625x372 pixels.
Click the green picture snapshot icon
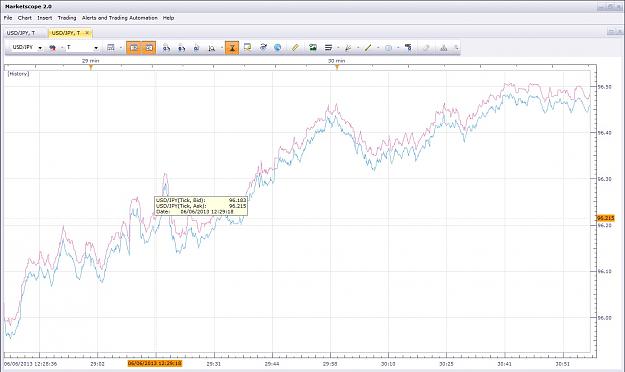coord(313,47)
